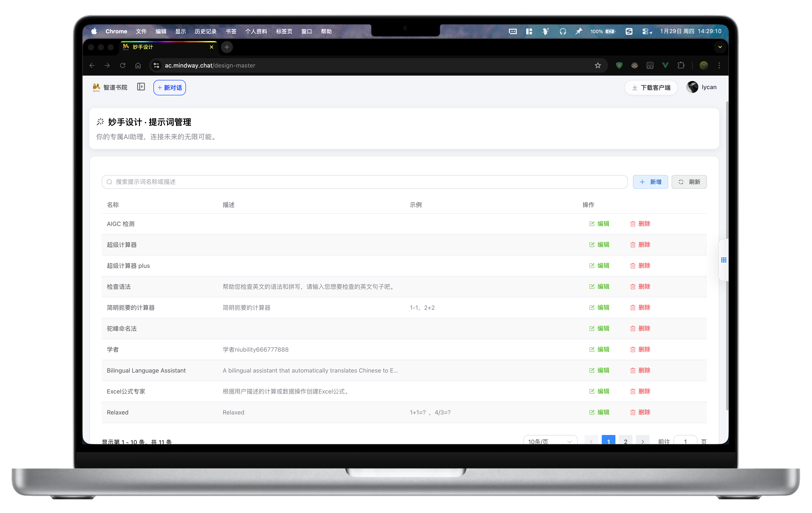Image resolution: width=812 pixels, height=513 pixels.
Task: Click the 简明扼要的计算器 name cell
Action: pyautogui.click(x=131, y=307)
